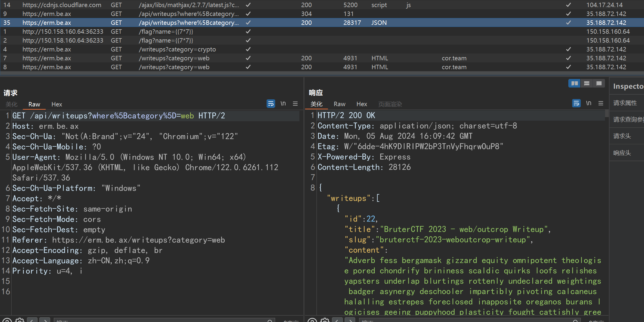Expand the 响应头 section in Inspector
The width and height of the screenshot is (644, 322).
click(x=627, y=153)
